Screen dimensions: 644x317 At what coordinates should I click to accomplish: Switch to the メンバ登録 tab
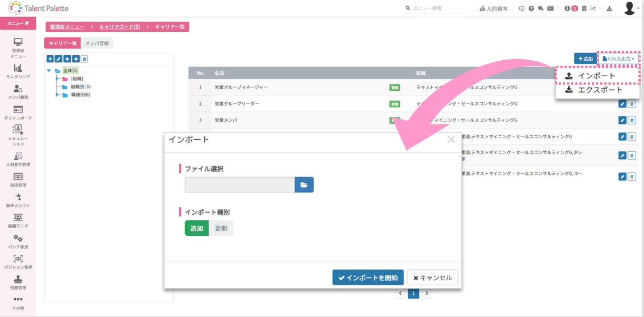click(97, 43)
